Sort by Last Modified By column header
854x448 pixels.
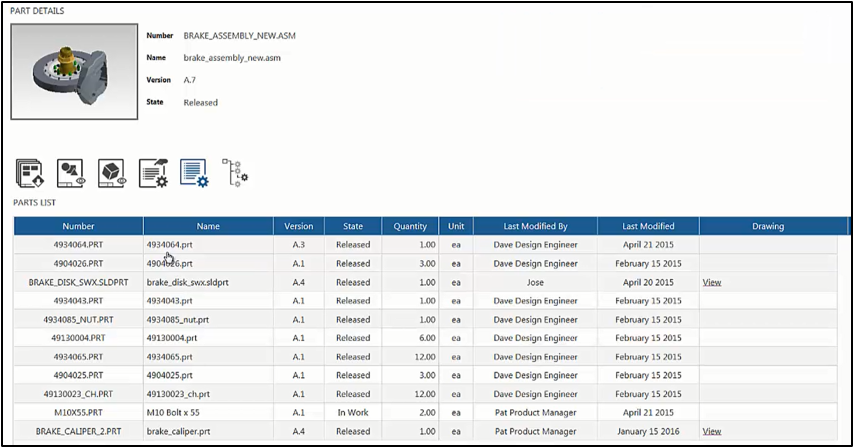[x=535, y=226]
